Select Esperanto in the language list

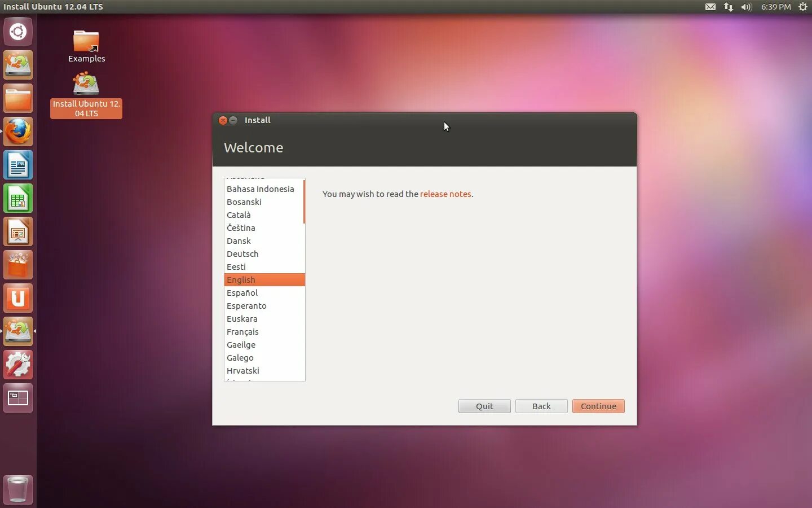pyautogui.click(x=263, y=305)
